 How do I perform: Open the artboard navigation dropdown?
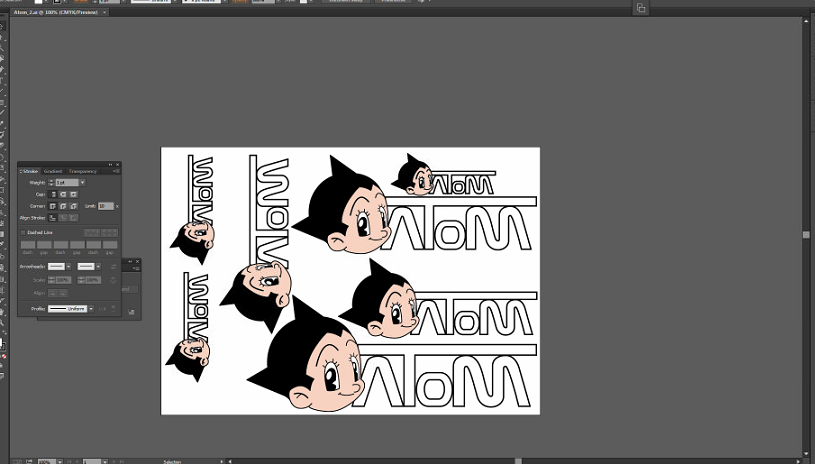(105, 461)
